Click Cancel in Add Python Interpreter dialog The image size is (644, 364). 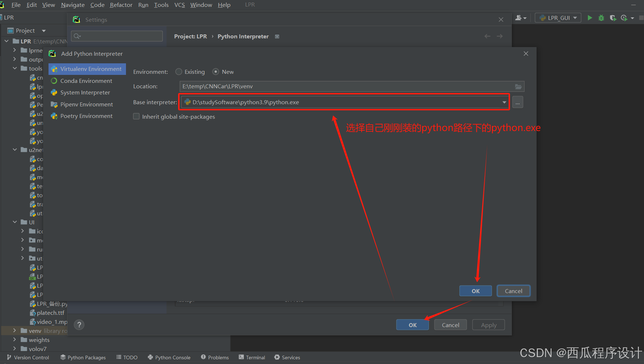[514, 291]
